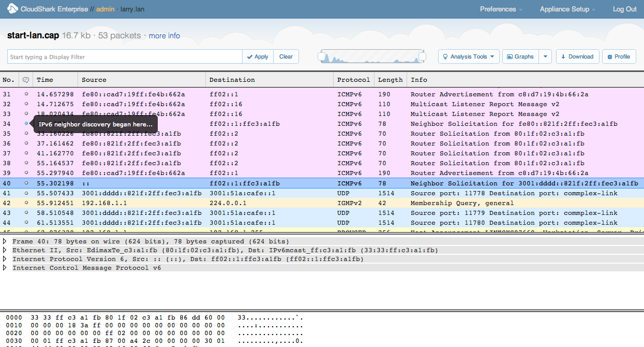Click the more info link

(x=164, y=36)
